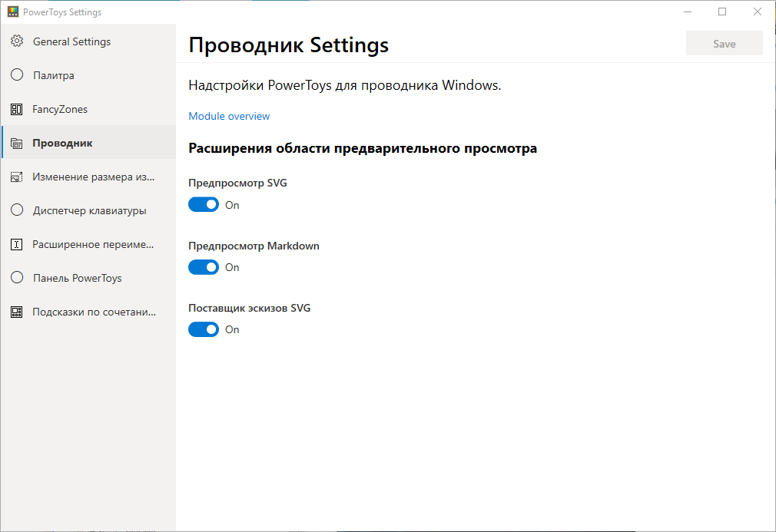Select General Settings in the sidebar
Screen dimensions: 776x532
71,41
